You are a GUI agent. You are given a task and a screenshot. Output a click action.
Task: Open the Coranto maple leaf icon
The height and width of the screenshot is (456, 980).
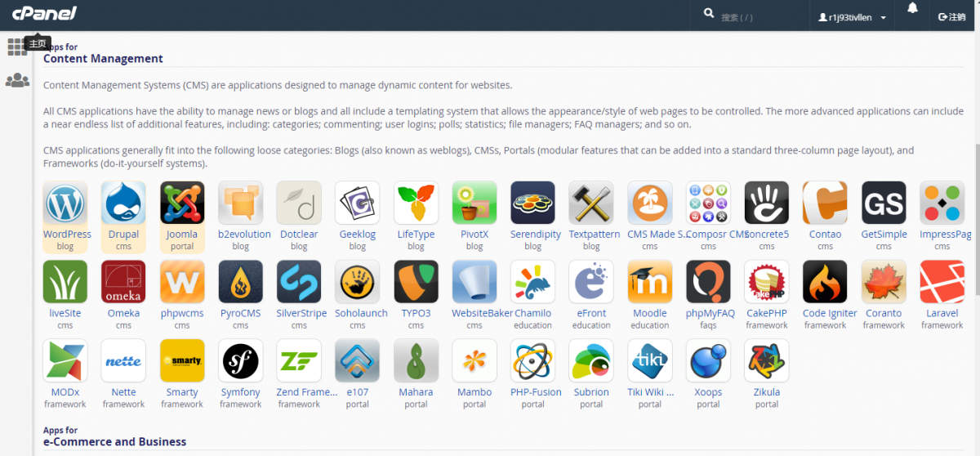click(884, 282)
